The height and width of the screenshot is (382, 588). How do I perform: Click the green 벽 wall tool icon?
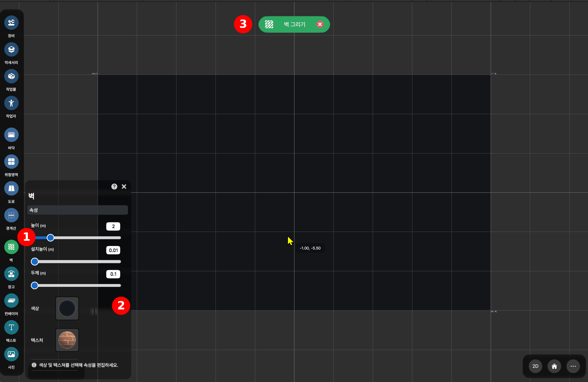click(x=11, y=247)
